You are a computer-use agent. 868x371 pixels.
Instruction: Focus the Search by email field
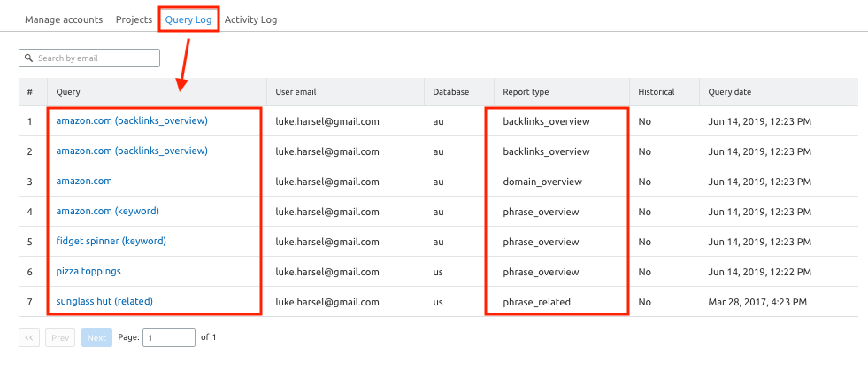pyautogui.click(x=89, y=58)
